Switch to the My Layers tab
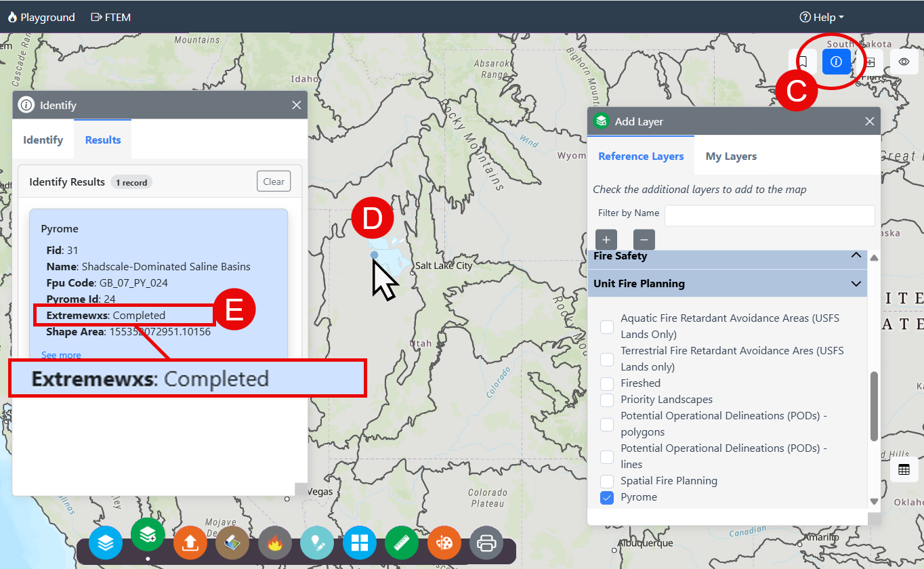 point(731,156)
